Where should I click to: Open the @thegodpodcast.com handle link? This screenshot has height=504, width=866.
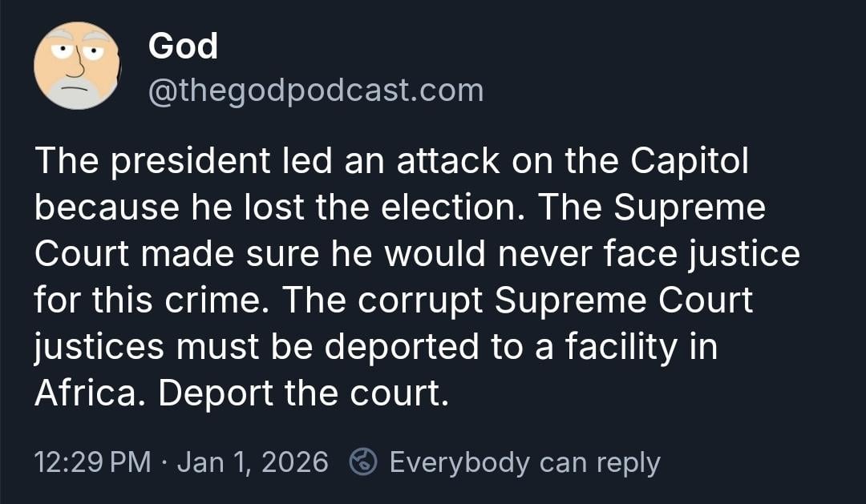tap(316, 91)
